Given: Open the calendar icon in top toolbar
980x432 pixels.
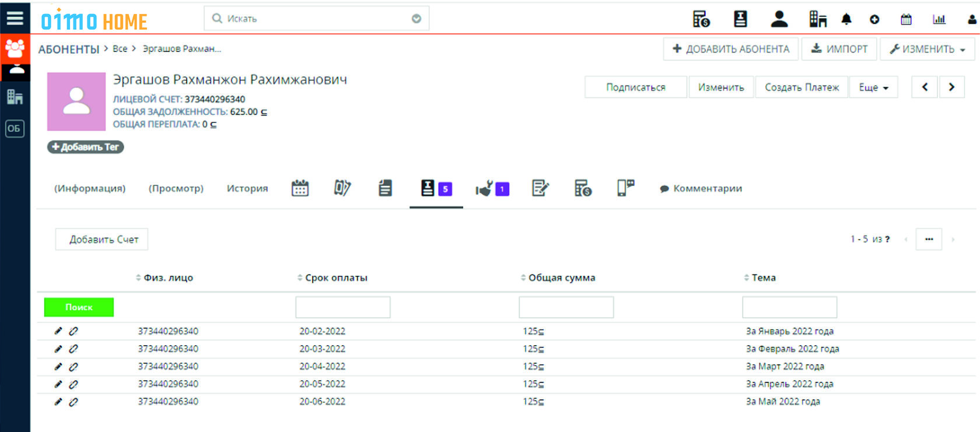Looking at the screenshot, I should pos(906,19).
